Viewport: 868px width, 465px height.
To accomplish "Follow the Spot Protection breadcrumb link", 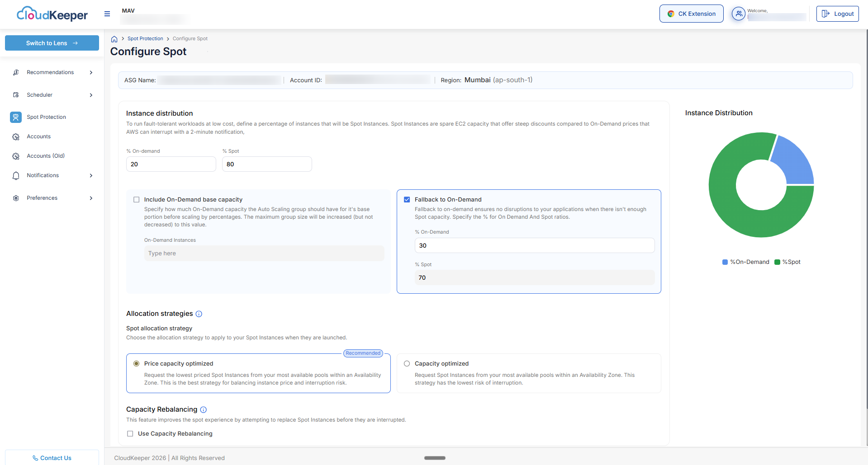I will 145,39.
